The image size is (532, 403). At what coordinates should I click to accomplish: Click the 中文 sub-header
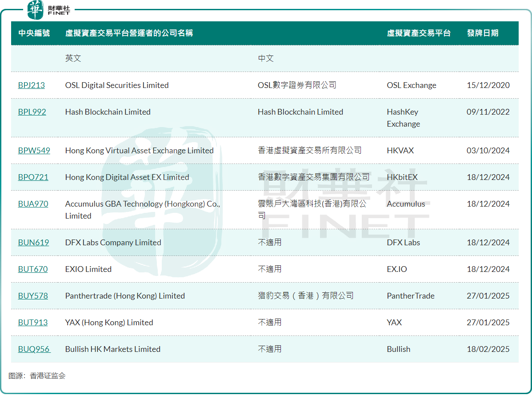(266, 58)
